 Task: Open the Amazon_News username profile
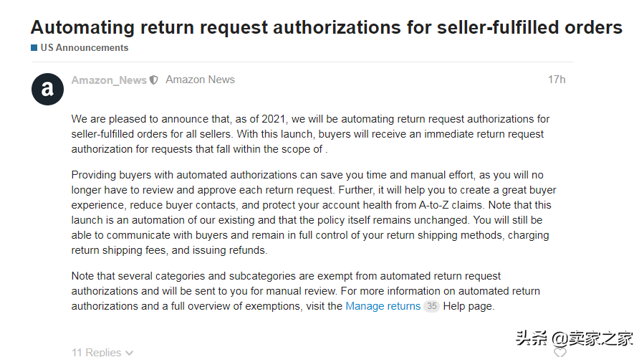click(109, 80)
